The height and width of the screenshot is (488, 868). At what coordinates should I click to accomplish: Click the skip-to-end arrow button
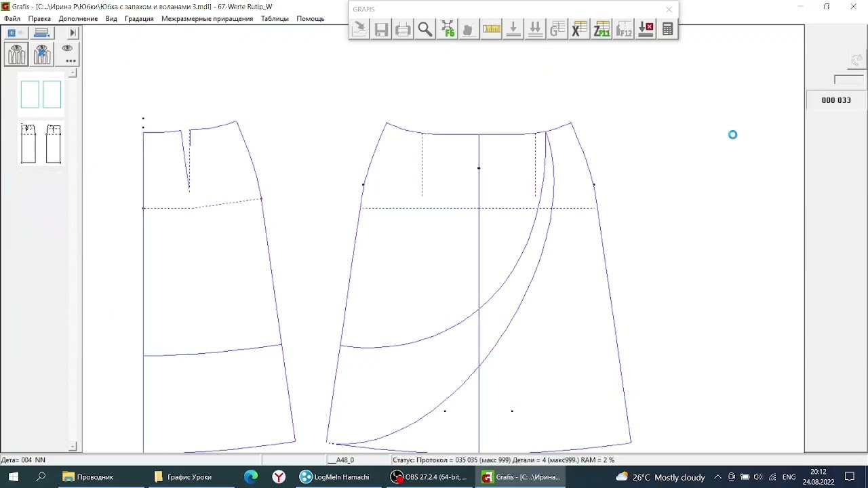(73, 33)
